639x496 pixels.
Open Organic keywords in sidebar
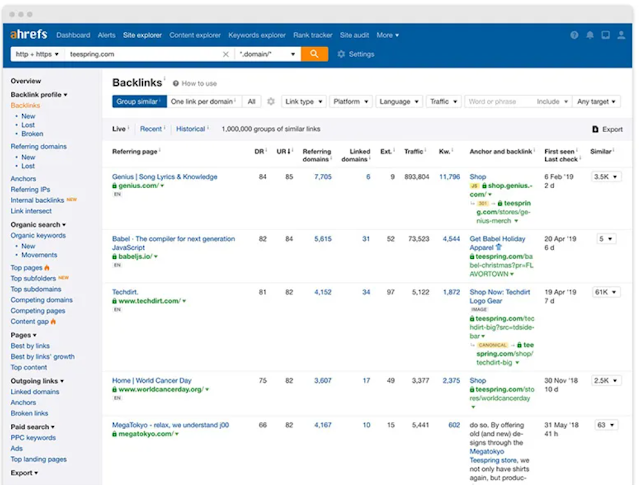(x=38, y=236)
